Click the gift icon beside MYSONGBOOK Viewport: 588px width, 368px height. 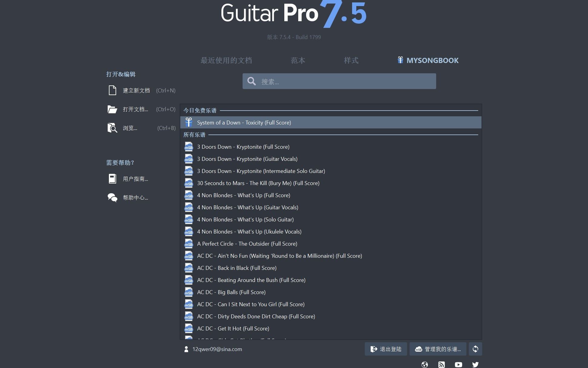click(400, 60)
